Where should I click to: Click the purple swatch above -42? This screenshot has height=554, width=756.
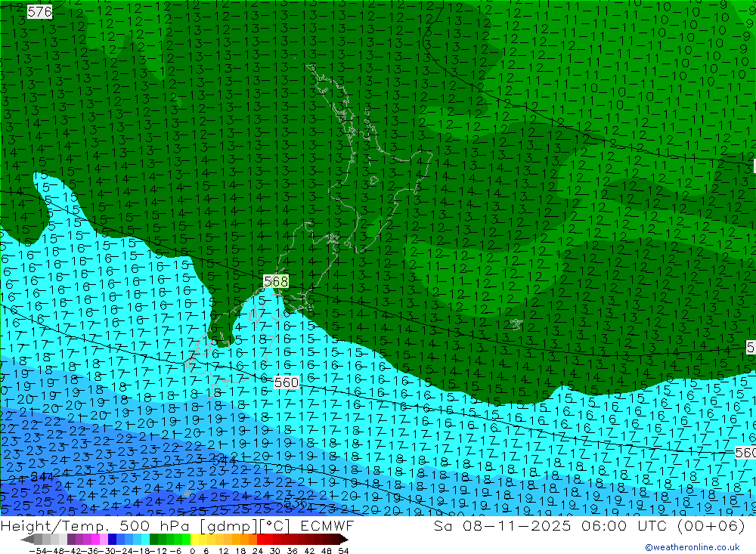(x=71, y=540)
